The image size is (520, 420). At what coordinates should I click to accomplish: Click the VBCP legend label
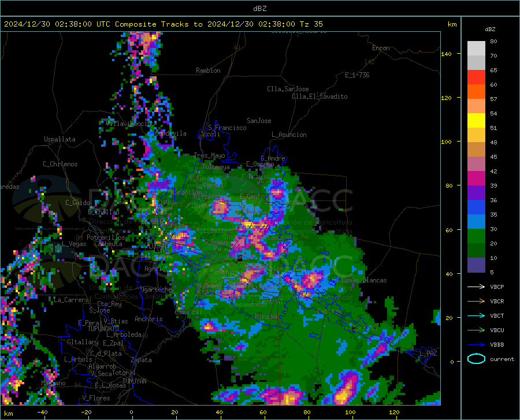[497, 287]
